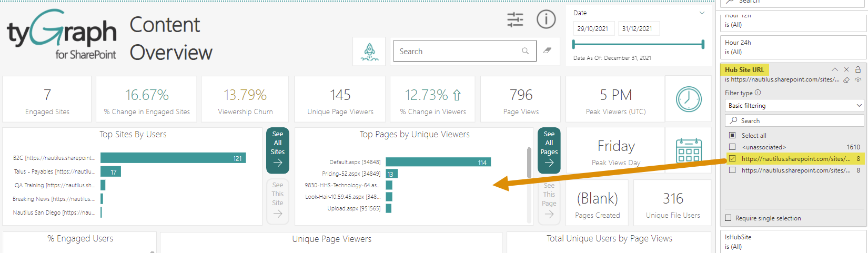This screenshot has width=868, height=253.
Task: Click the information circle icon
Action: click(546, 19)
